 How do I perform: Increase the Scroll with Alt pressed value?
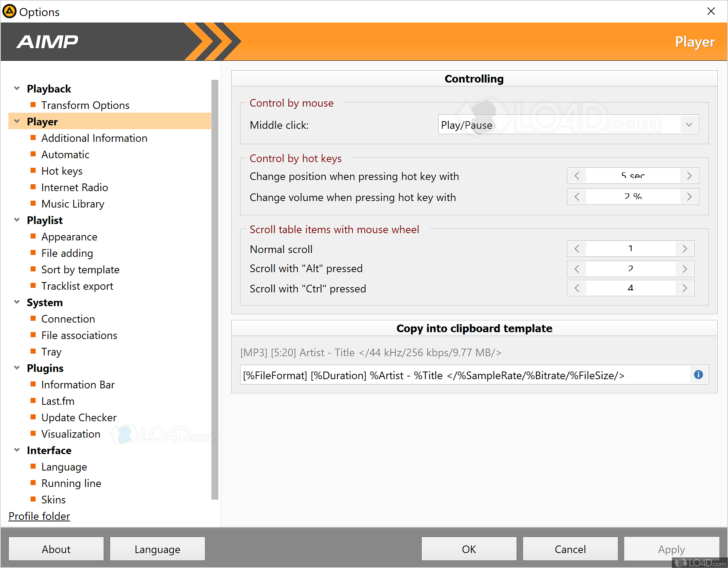click(x=685, y=269)
